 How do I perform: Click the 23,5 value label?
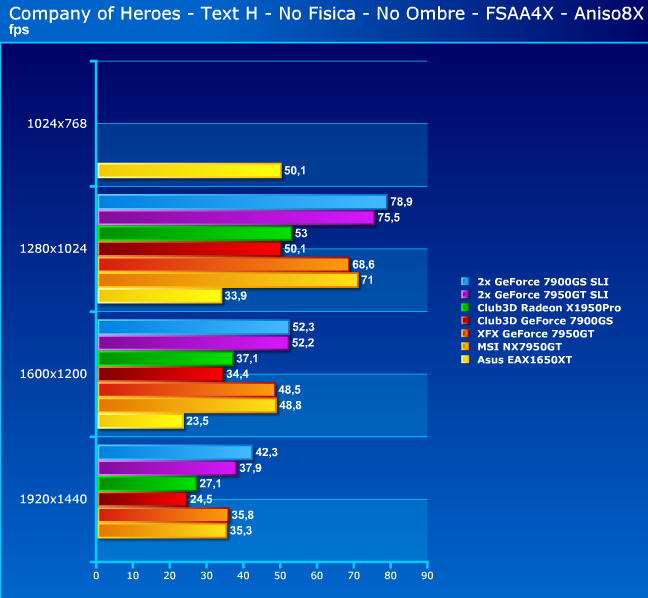pos(197,421)
